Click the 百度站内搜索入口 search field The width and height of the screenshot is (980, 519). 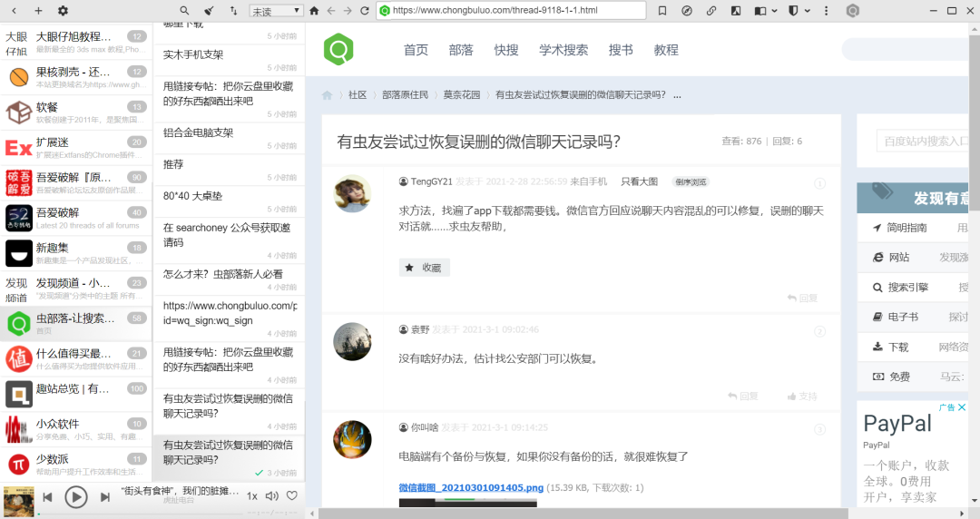pos(922,142)
